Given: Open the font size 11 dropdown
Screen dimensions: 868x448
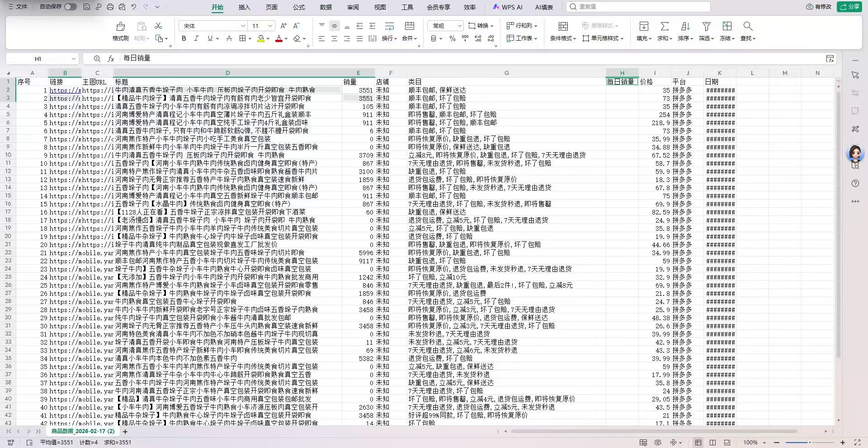Looking at the screenshot, I should point(270,26).
